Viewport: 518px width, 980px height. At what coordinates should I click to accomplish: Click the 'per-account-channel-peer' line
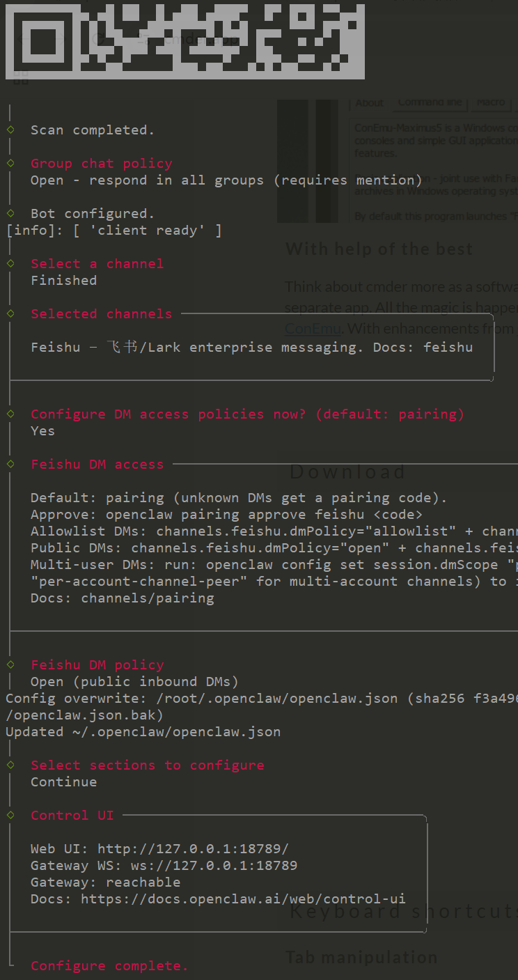[274, 582]
